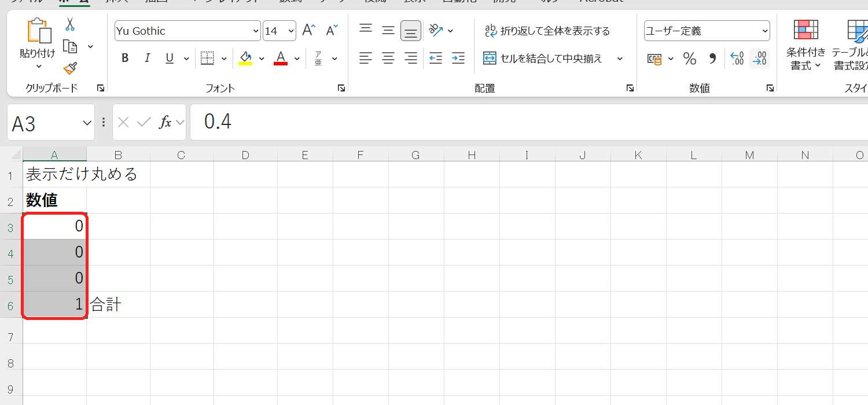Viewport: 868px width, 405px height.
Task: Center text horizontally
Action: pyautogui.click(x=388, y=58)
